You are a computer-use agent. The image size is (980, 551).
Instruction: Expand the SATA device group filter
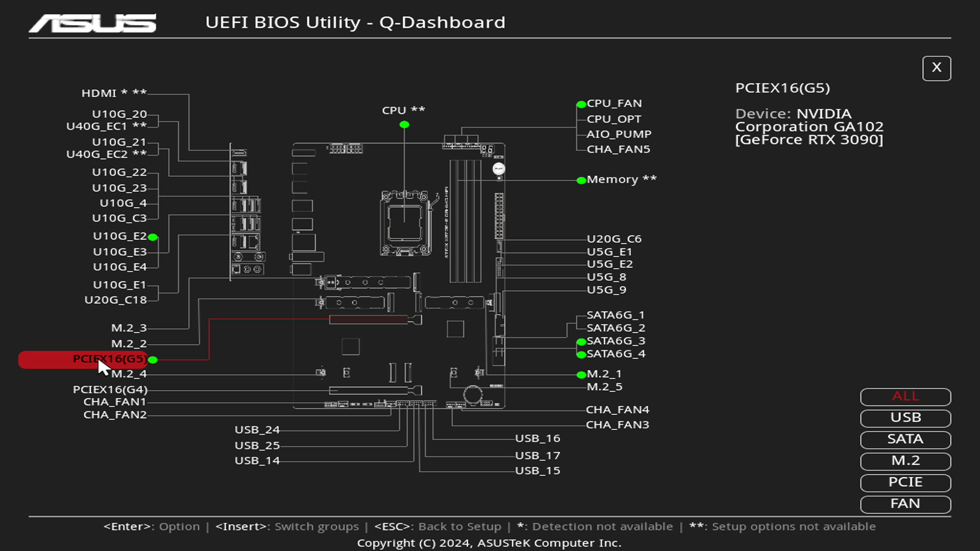905,439
